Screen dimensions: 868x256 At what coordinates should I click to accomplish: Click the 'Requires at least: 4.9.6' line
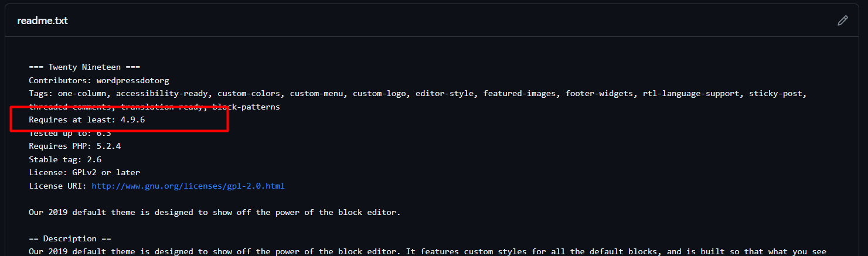[x=87, y=120]
